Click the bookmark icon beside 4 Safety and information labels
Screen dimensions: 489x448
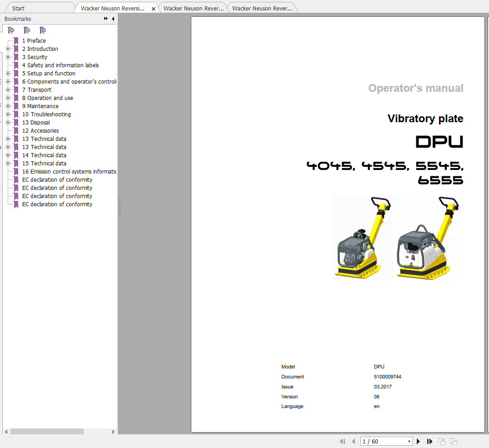click(16, 65)
